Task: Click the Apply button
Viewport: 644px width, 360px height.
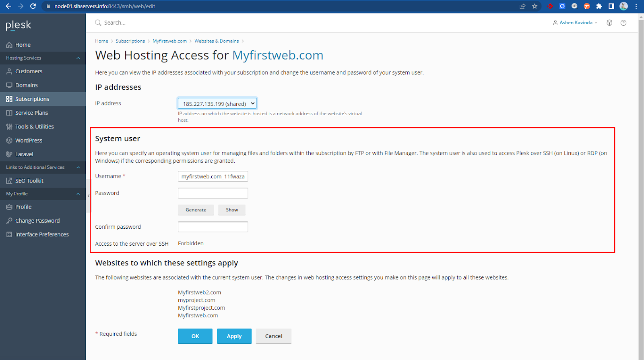Action: pos(234,336)
